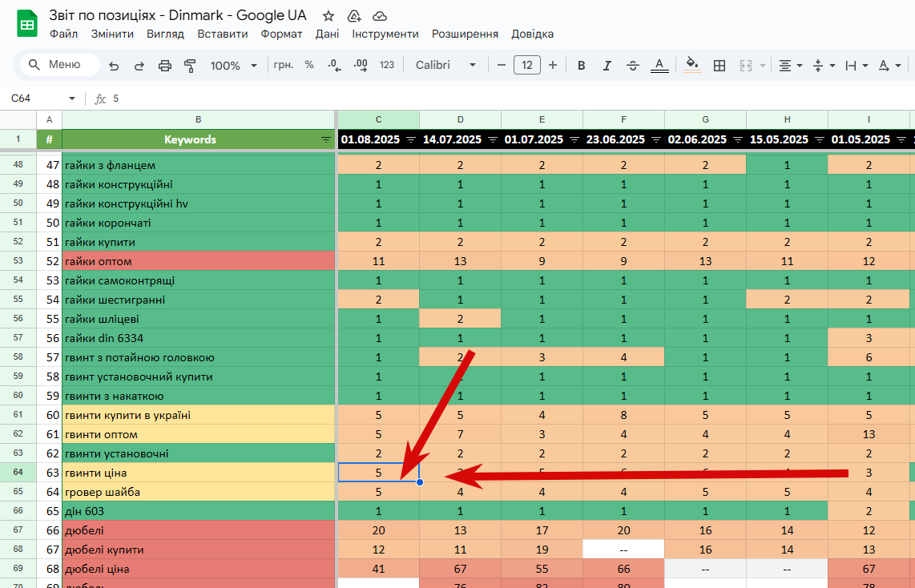This screenshot has width=915, height=588.
Task: Toggle strikethrough formatting
Action: pyautogui.click(x=632, y=66)
